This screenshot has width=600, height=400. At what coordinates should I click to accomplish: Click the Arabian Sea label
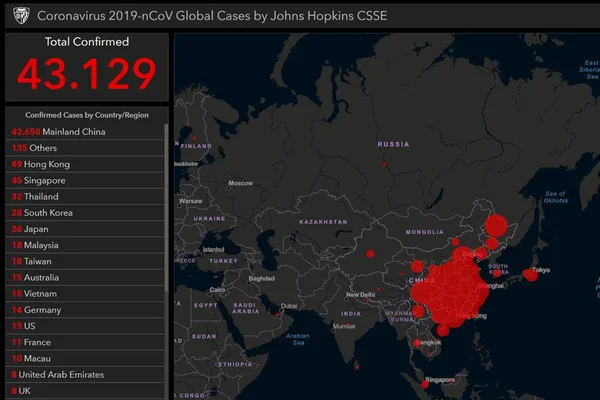pyautogui.click(x=298, y=339)
